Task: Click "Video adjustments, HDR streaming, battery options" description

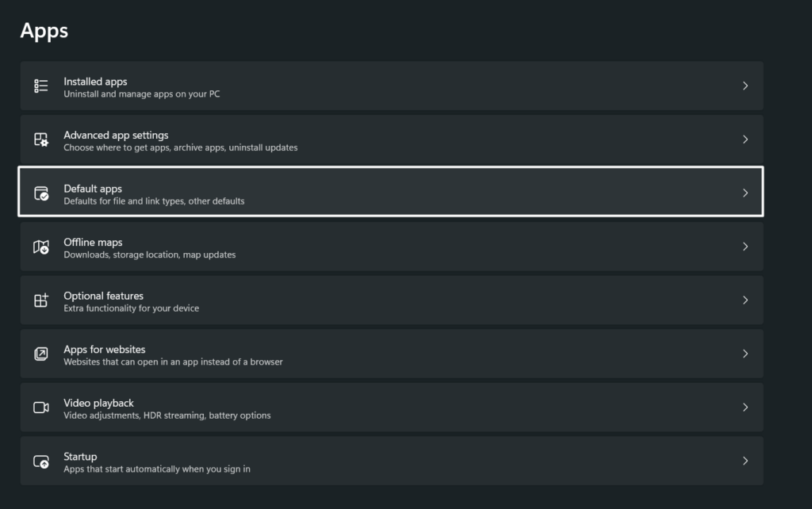Action: click(167, 415)
